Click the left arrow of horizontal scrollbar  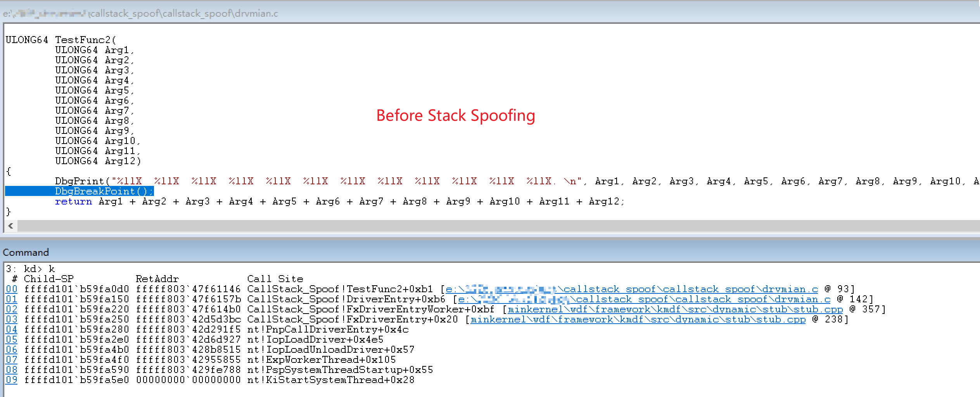[11, 226]
